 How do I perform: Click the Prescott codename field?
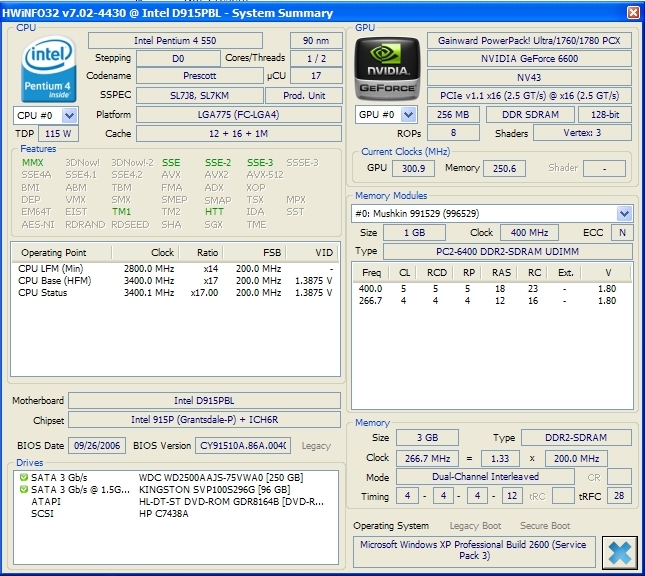tap(200, 76)
